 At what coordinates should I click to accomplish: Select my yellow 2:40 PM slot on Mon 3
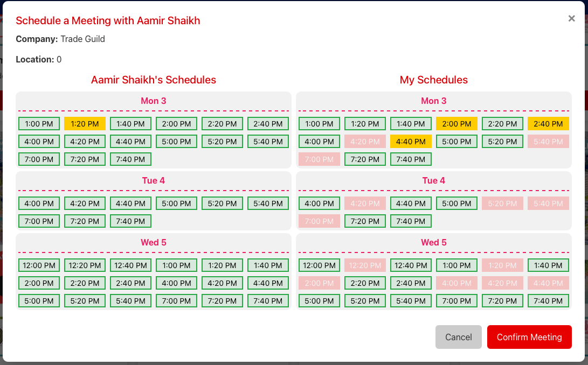548,124
